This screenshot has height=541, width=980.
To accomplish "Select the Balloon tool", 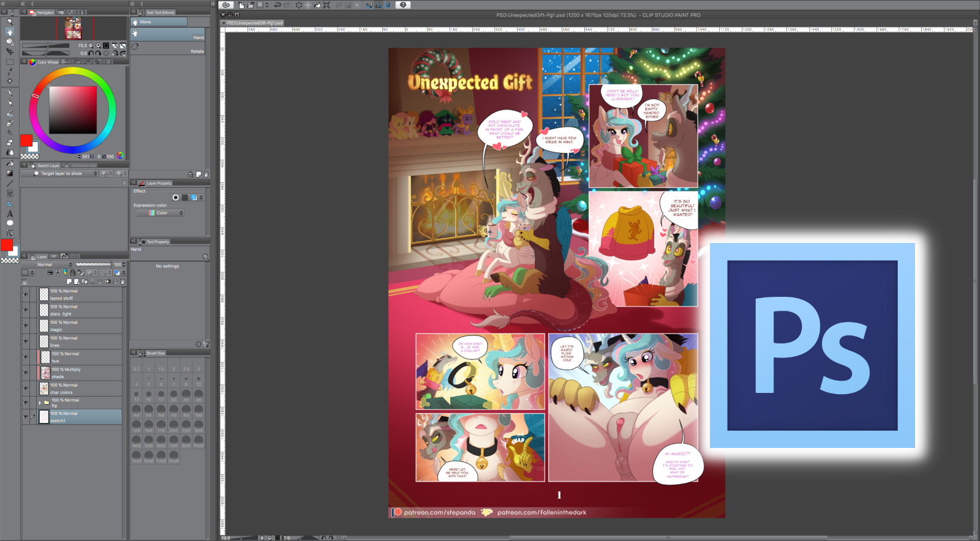I will click(10, 223).
